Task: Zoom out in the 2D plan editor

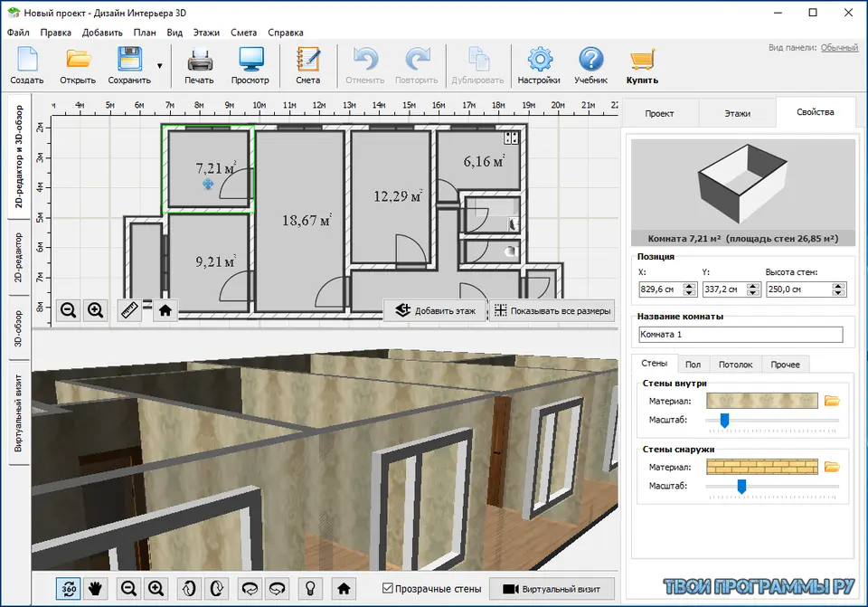Action: [x=68, y=310]
